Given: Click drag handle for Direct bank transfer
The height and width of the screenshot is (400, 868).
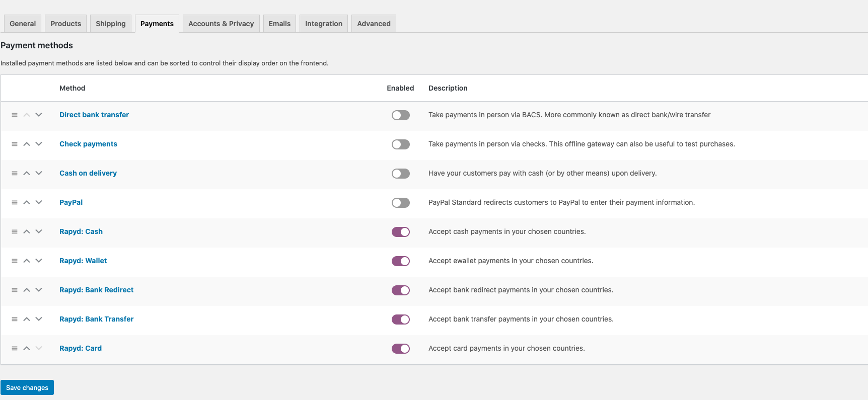Looking at the screenshot, I should pyautogui.click(x=15, y=115).
